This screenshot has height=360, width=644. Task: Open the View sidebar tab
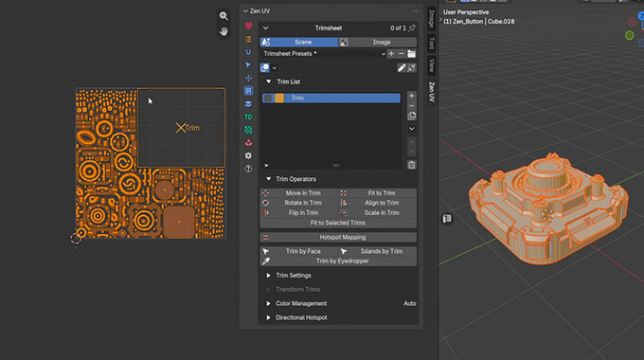[x=432, y=65]
